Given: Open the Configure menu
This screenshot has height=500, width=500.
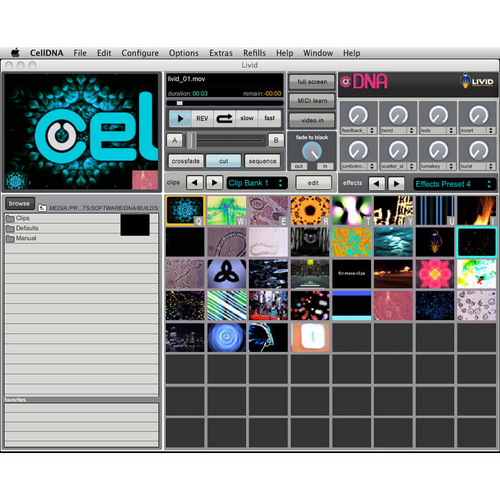Looking at the screenshot, I should click(x=140, y=53).
